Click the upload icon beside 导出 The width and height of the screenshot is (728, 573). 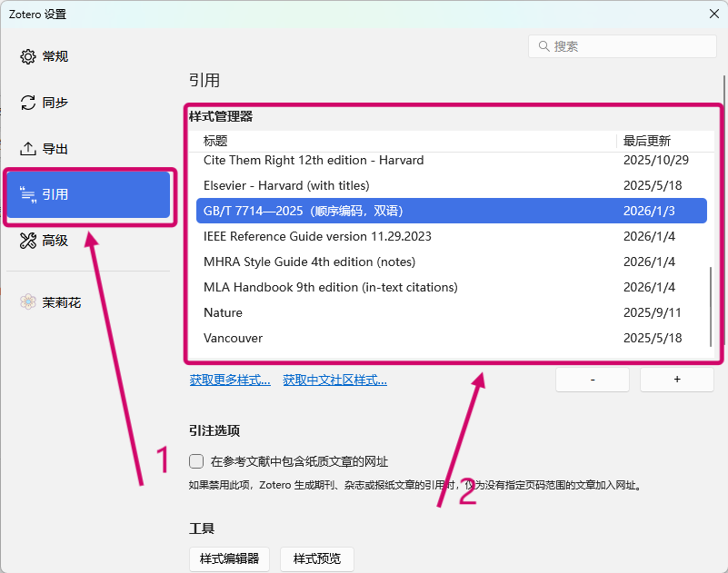point(28,149)
